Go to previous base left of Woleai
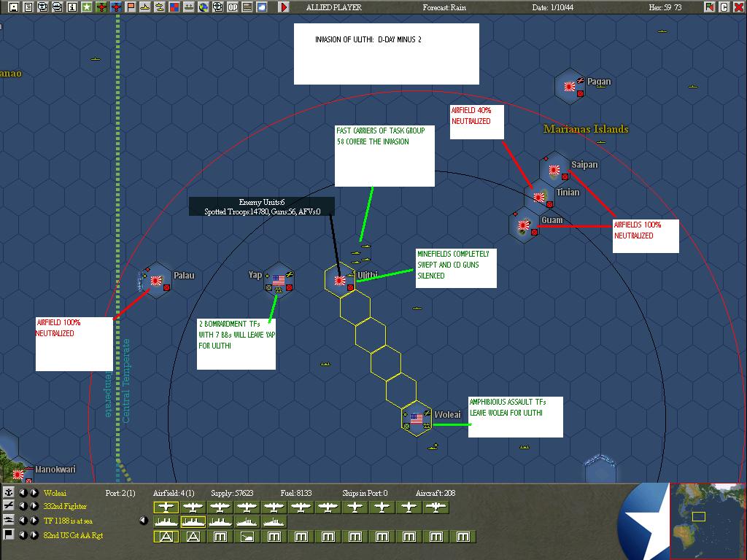Viewport: 747px width, 560px height. [x=23, y=492]
